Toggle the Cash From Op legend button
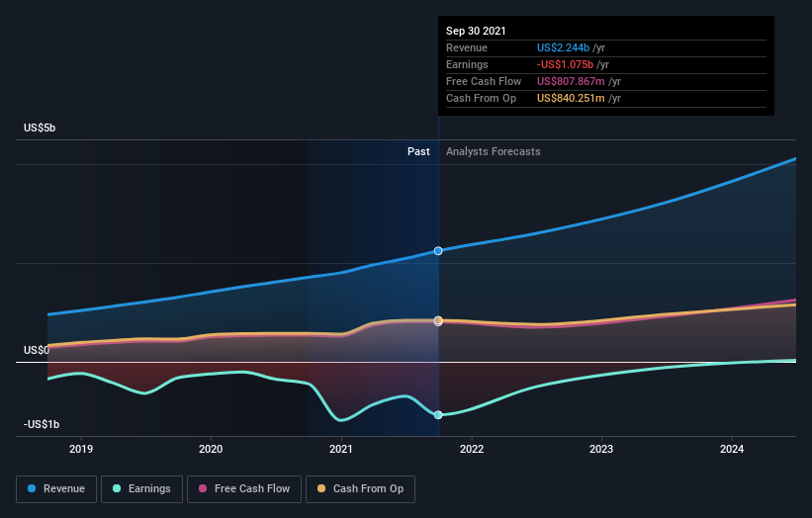The width and height of the screenshot is (812, 518). 360,489
